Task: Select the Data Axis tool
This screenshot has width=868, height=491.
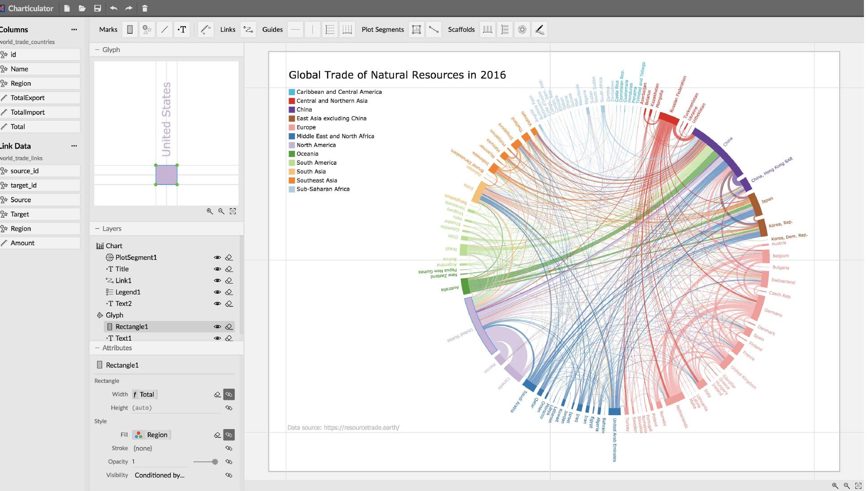Action: pyautogui.click(x=206, y=30)
